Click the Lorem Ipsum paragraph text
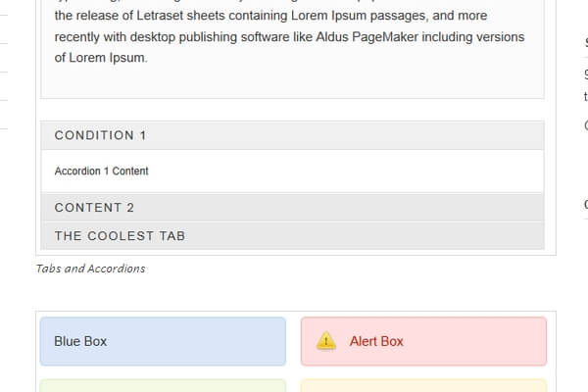 (x=289, y=36)
